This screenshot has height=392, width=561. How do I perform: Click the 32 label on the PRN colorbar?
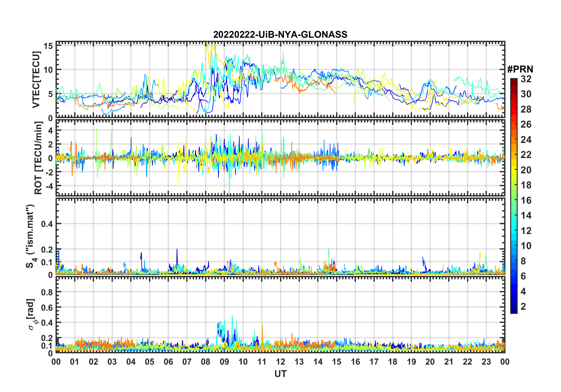click(526, 79)
